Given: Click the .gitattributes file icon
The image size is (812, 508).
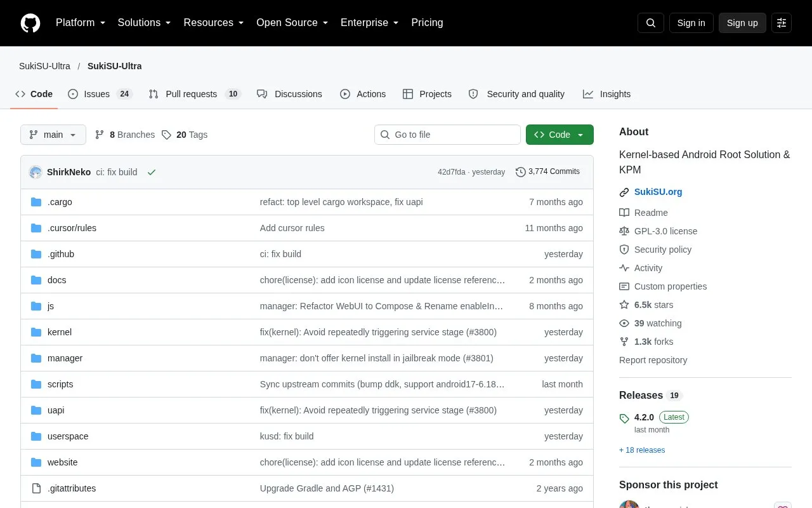Looking at the screenshot, I should (36, 488).
